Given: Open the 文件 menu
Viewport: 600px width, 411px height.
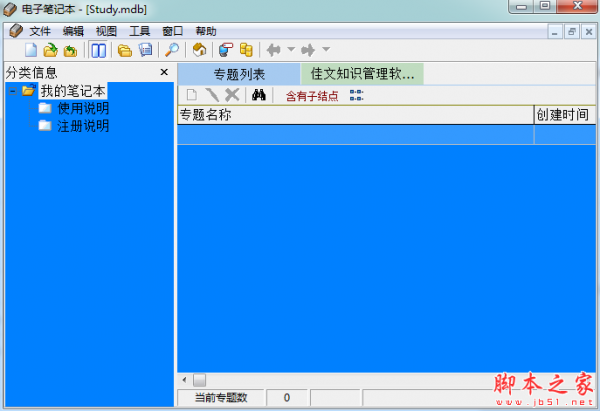Looking at the screenshot, I should [x=40, y=31].
